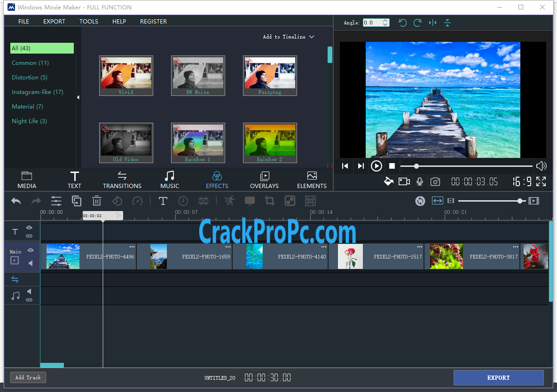Switch to the OVERLAYS panel
Image resolution: width=557 pixels, height=392 pixels.
tap(264, 180)
